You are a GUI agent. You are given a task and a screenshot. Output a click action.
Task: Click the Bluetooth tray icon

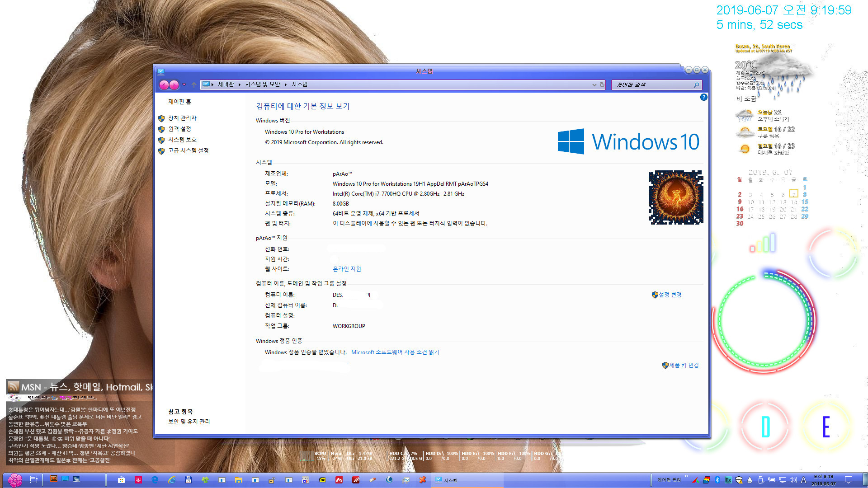pos(717,480)
